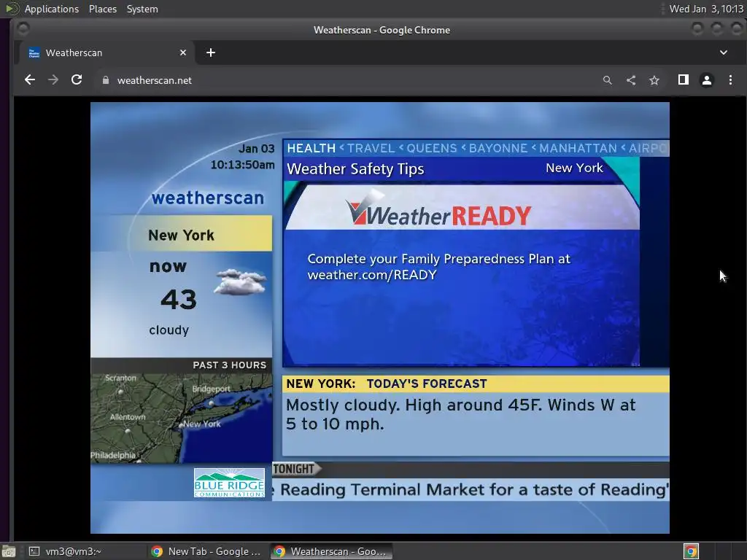Click the TONIGHT label
The image size is (747, 560).
pyautogui.click(x=295, y=469)
